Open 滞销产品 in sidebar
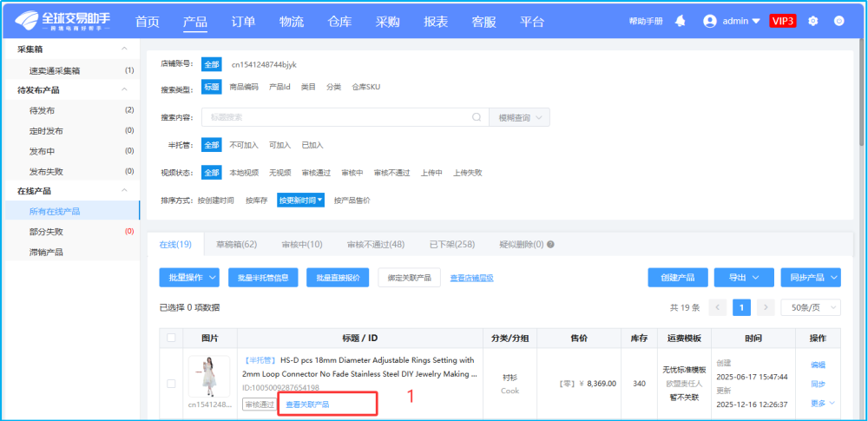 [x=46, y=252]
